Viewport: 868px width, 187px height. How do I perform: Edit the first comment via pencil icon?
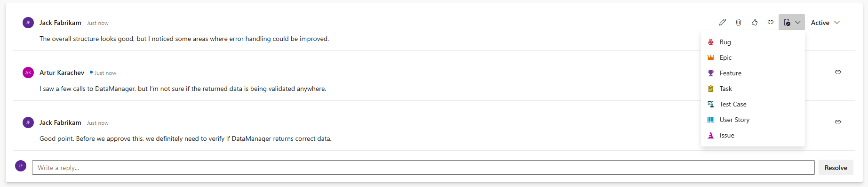click(723, 22)
